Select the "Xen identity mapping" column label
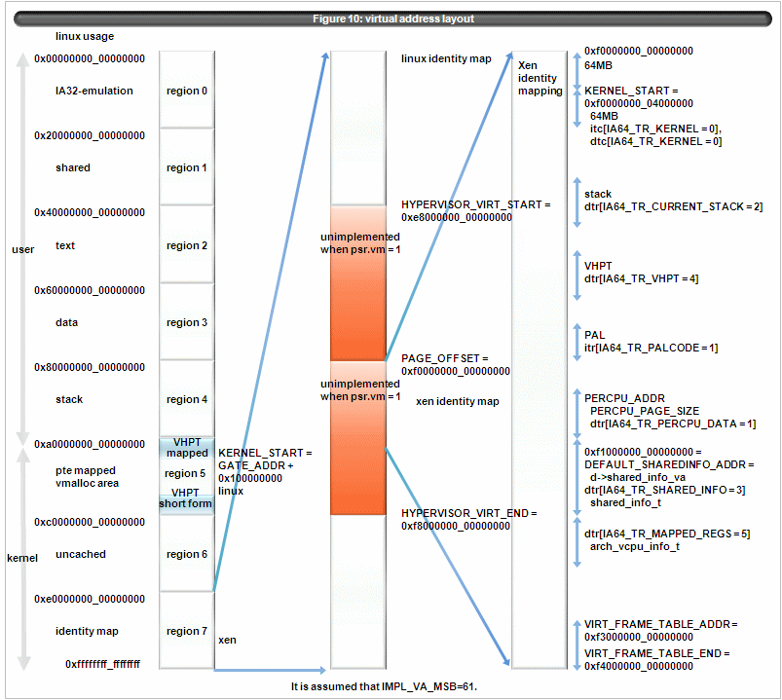Screen dimensions: 782x700 [540, 78]
